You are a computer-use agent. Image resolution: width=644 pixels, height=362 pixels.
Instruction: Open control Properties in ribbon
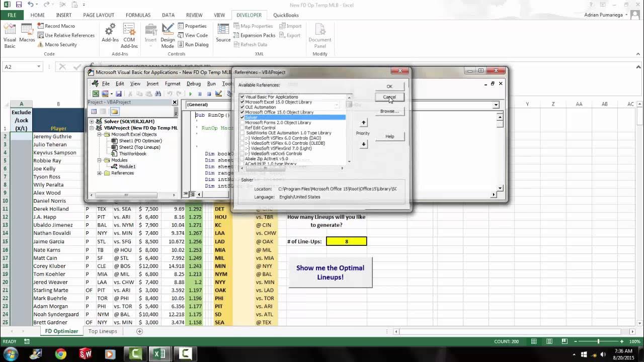pos(191,26)
